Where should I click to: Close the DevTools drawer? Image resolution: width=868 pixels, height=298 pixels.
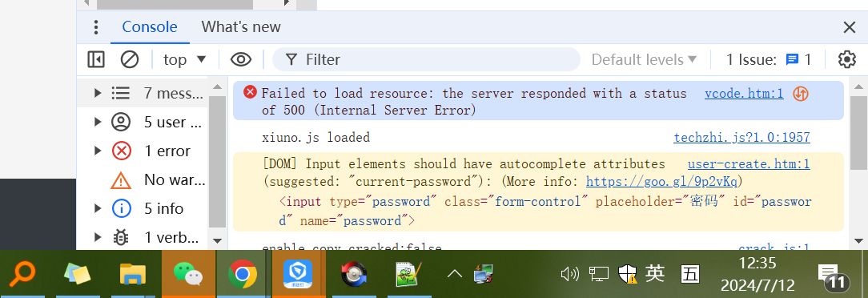coord(849,27)
